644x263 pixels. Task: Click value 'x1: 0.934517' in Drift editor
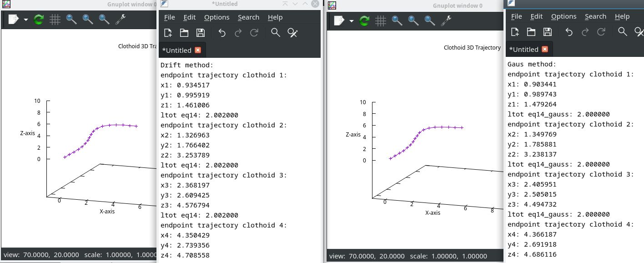tap(185, 85)
